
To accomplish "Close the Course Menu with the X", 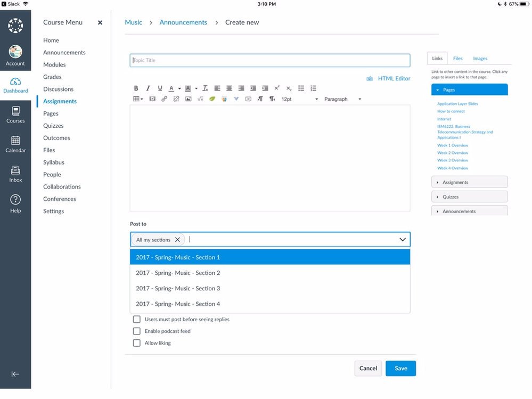I will 100,23.
